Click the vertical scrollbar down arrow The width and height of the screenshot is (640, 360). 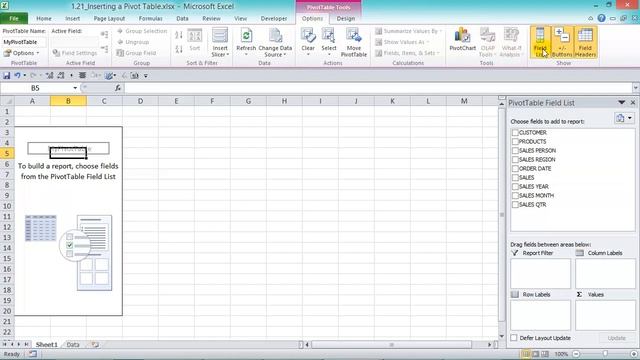502,336
